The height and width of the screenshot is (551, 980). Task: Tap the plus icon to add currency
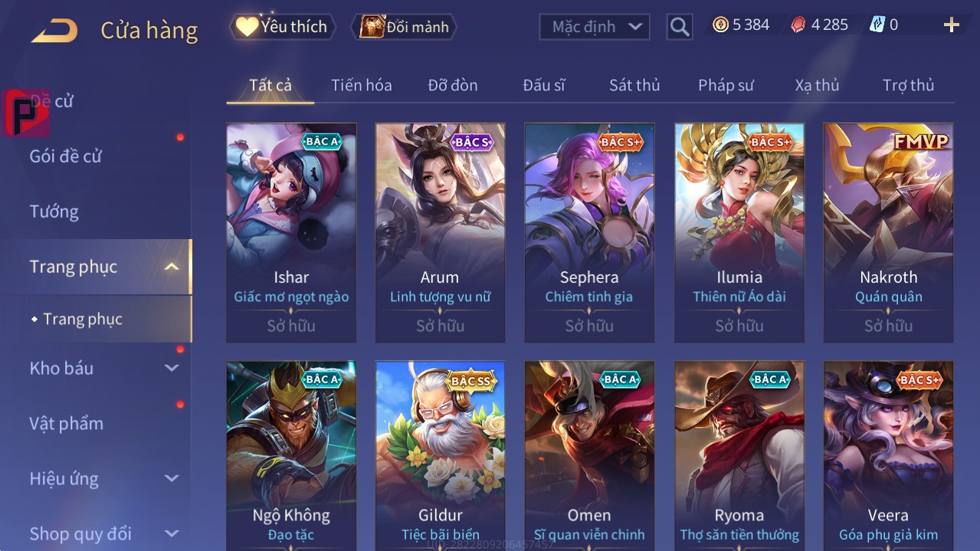click(x=951, y=25)
